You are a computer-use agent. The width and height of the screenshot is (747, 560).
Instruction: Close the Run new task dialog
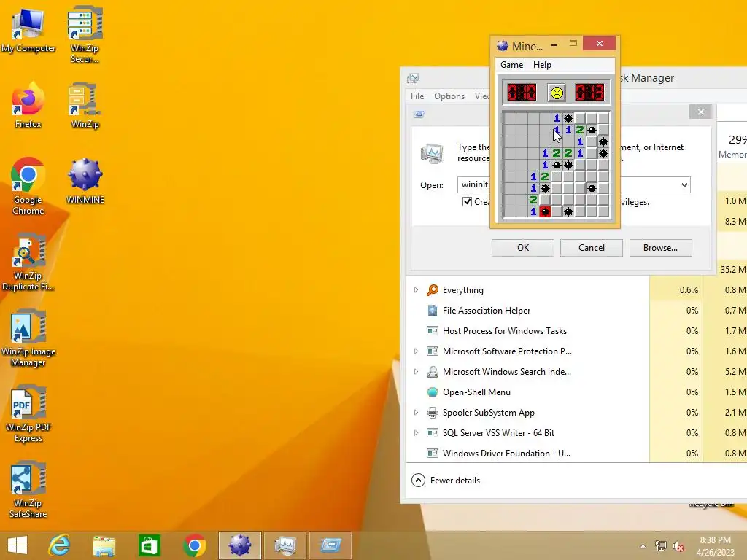click(700, 112)
